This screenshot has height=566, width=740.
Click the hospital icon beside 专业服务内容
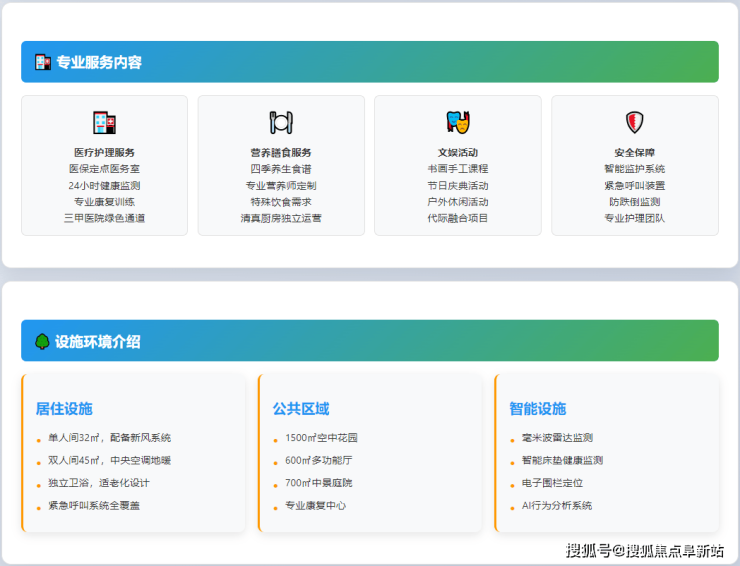pos(43,62)
